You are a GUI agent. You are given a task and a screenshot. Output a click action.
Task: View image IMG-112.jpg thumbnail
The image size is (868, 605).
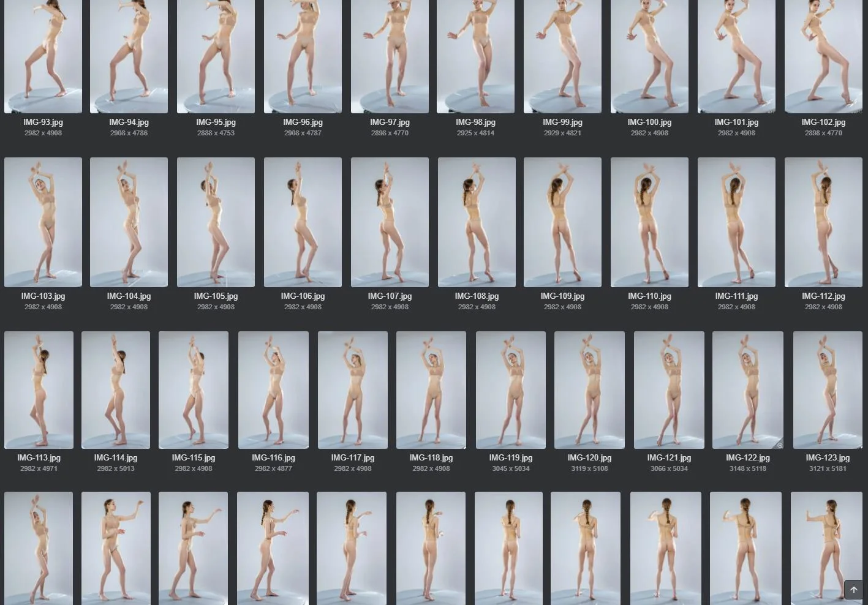coord(823,222)
